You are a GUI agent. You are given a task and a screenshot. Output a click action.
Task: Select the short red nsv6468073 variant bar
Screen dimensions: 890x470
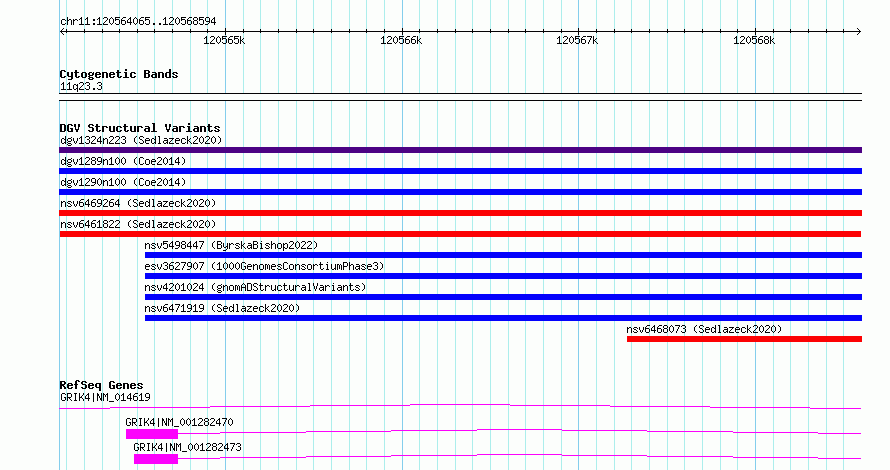pos(744,339)
